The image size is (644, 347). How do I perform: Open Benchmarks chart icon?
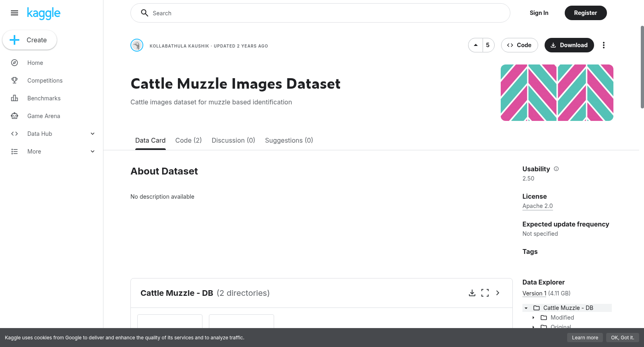[x=14, y=98]
